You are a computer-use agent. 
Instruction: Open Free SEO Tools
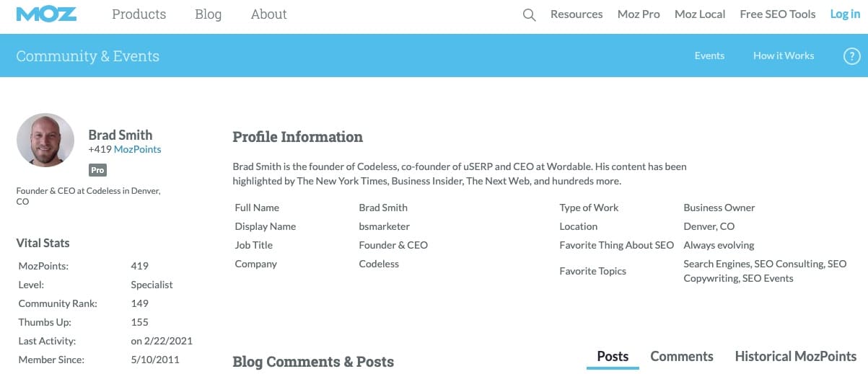click(777, 14)
